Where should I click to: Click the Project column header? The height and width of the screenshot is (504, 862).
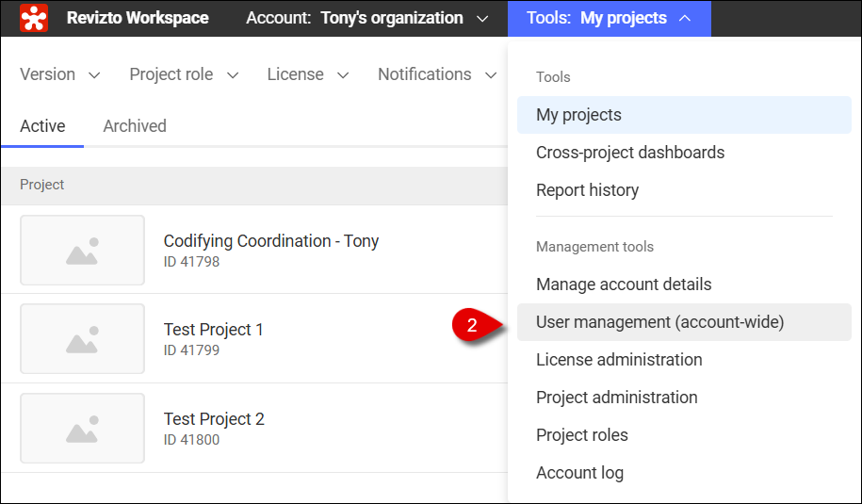[x=41, y=185]
